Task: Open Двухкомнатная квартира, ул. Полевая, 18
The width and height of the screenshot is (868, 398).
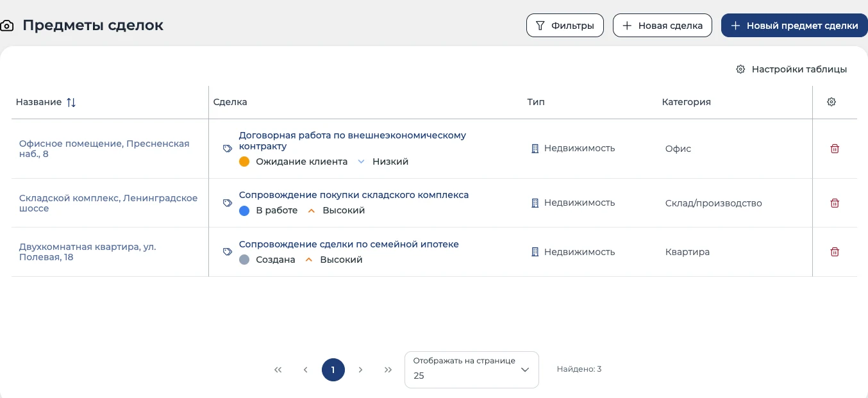Action: pyautogui.click(x=88, y=252)
